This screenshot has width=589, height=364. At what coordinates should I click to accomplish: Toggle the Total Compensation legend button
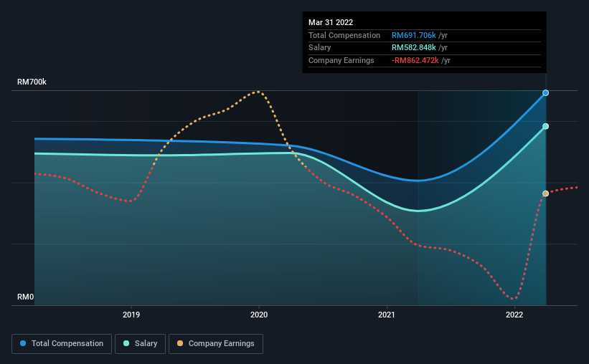tap(62, 344)
